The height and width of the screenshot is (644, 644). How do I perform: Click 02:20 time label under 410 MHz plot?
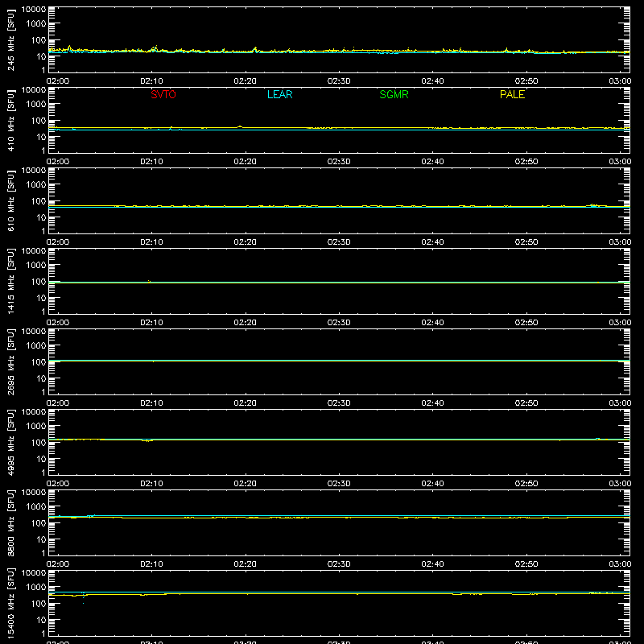(246, 162)
